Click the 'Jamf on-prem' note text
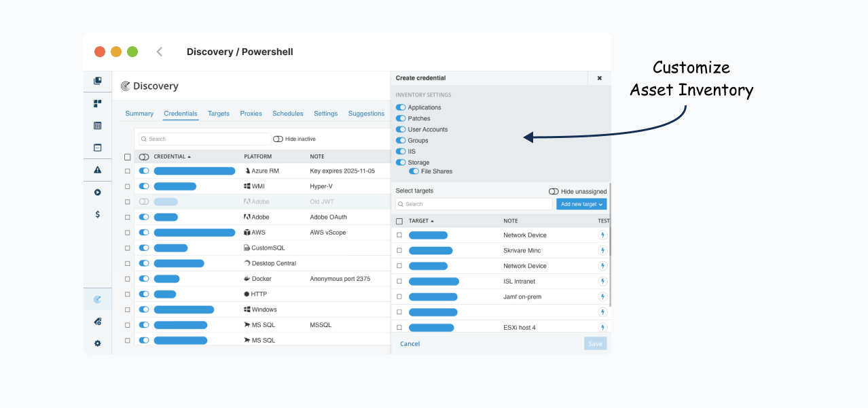Image resolution: width=868 pixels, height=408 pixels. [x=522, y=297]
